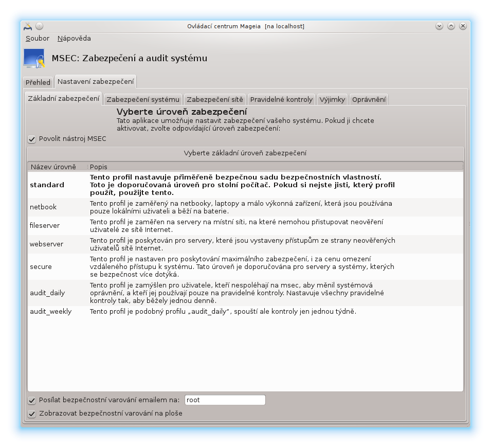Viewport: 491px width, 448px height.
Task: Click the MSEC security monitor icon
Action: [x=34, y=58]
